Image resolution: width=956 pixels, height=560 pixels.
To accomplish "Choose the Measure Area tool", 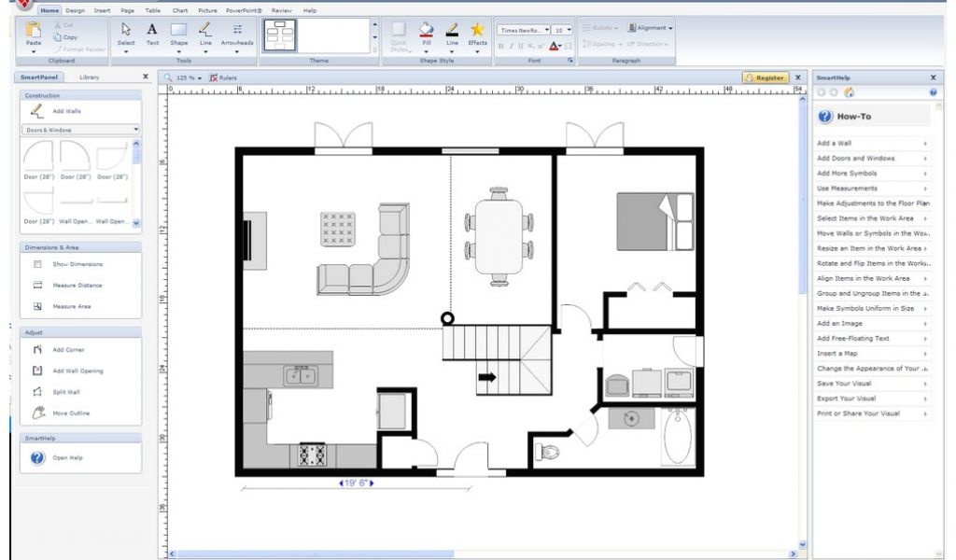I will pyautogui.click(x=38, y=306).
